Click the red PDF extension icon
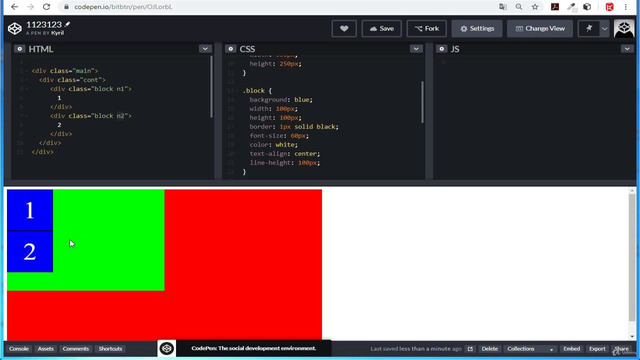 click(x=555, y=7)
